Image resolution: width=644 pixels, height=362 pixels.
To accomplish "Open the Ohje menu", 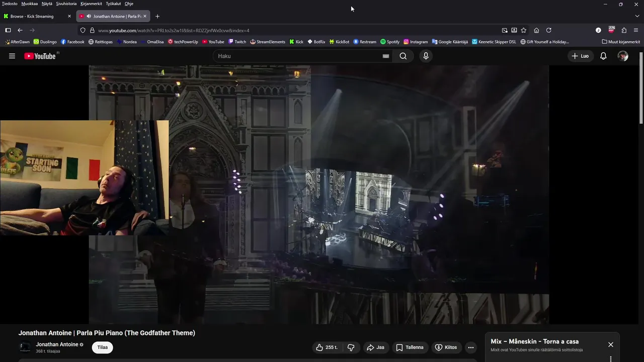I will [129, 4].
